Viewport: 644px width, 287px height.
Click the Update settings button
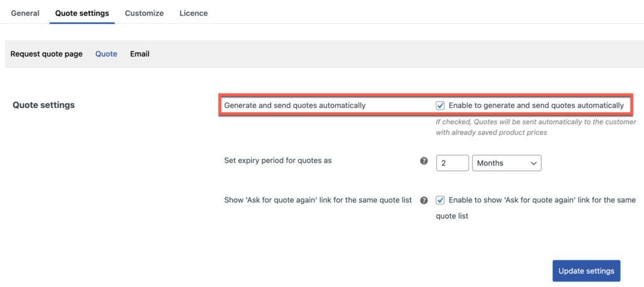(587, 271)
